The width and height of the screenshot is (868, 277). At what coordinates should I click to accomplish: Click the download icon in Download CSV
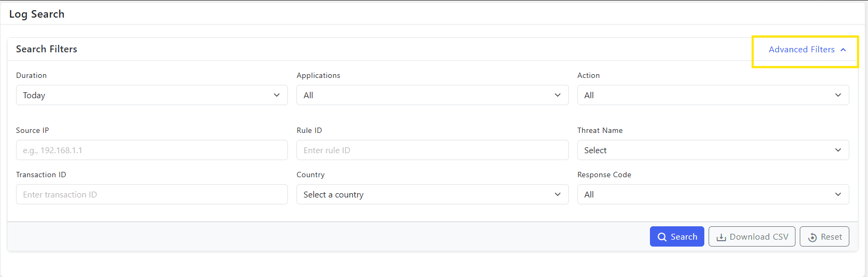(x=721, y=237)
